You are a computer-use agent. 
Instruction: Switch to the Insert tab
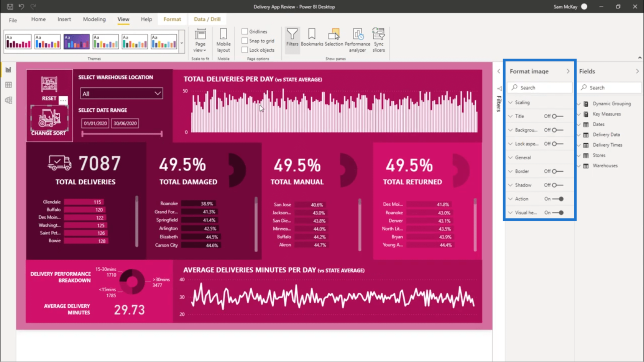click(64, 19)
